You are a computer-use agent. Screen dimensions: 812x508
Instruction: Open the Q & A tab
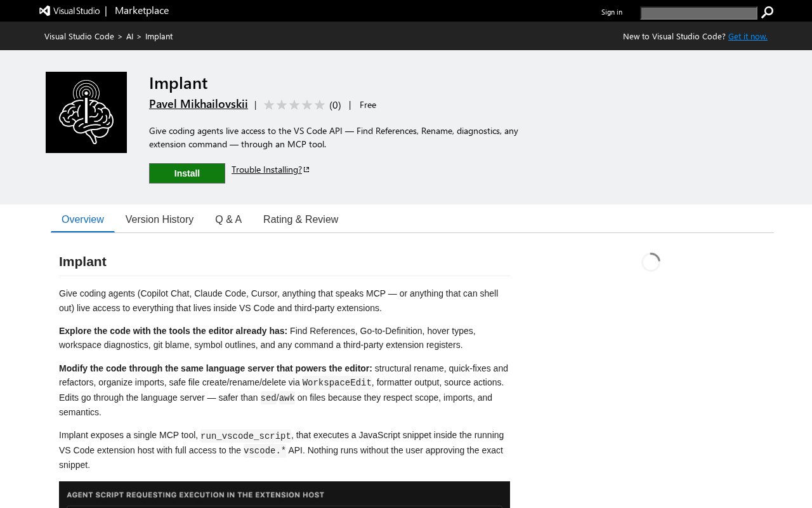(228, 220)
